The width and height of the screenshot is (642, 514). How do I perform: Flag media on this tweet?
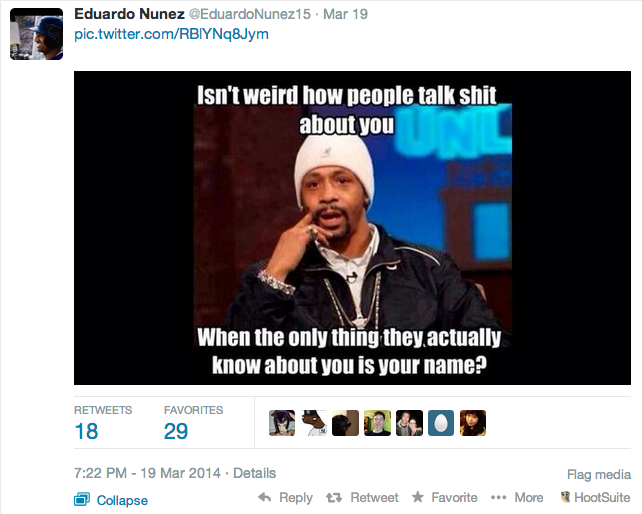pos(599,474)
